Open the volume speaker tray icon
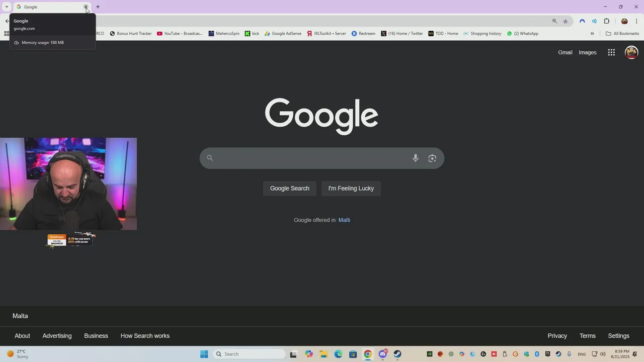Screen dimensions: 644x362 click(603, 354)
